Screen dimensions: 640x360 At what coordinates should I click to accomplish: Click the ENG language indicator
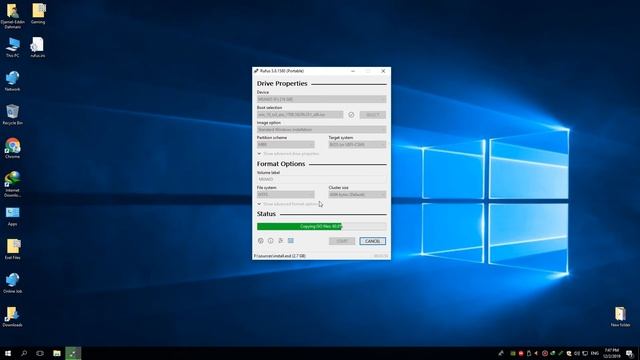click(x=595, y=353)
